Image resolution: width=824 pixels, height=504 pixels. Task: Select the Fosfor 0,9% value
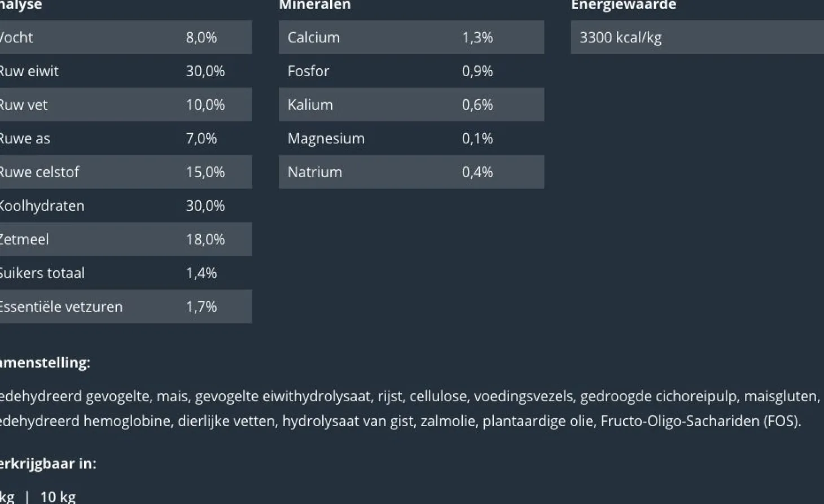(x=477, y=71)
